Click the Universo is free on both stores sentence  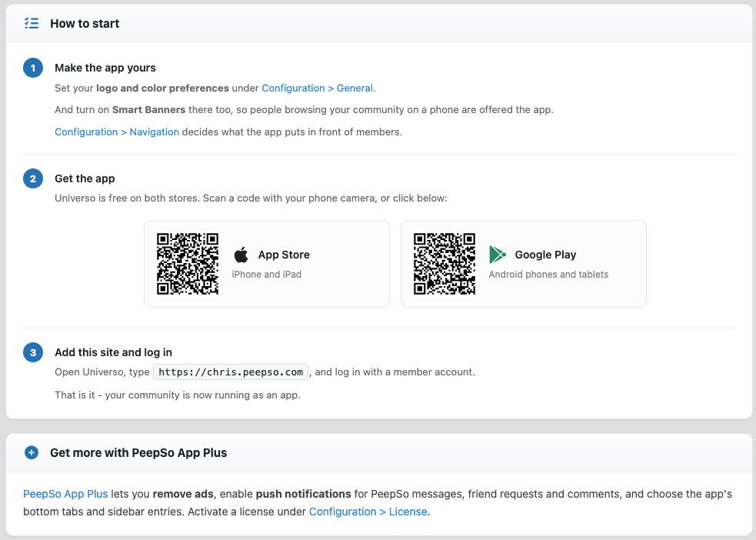[x=127, y=198]
